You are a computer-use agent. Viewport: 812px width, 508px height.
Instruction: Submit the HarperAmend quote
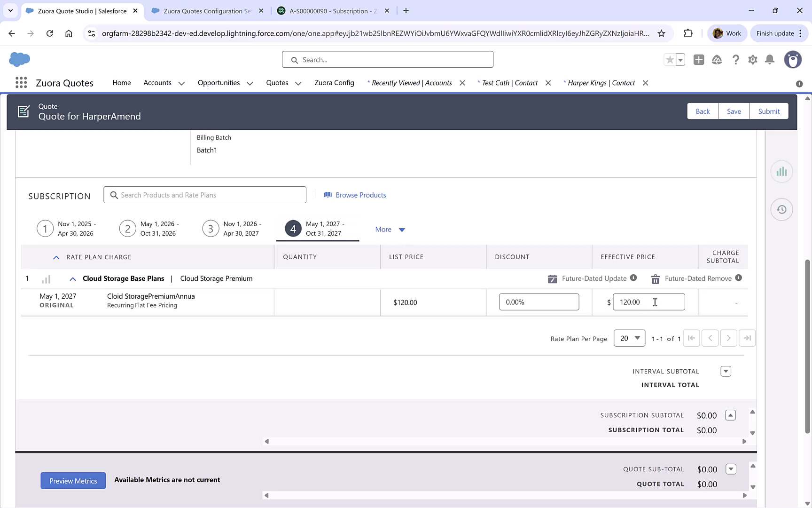769,111
